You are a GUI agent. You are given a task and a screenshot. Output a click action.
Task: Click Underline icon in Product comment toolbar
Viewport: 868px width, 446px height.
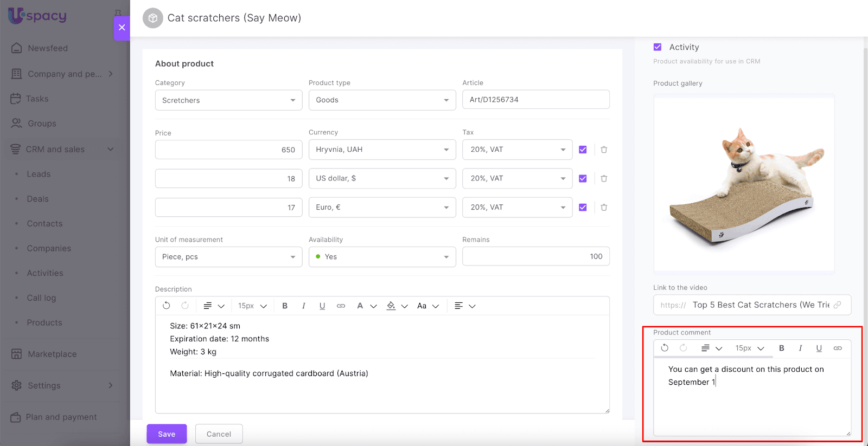point(819,348)
